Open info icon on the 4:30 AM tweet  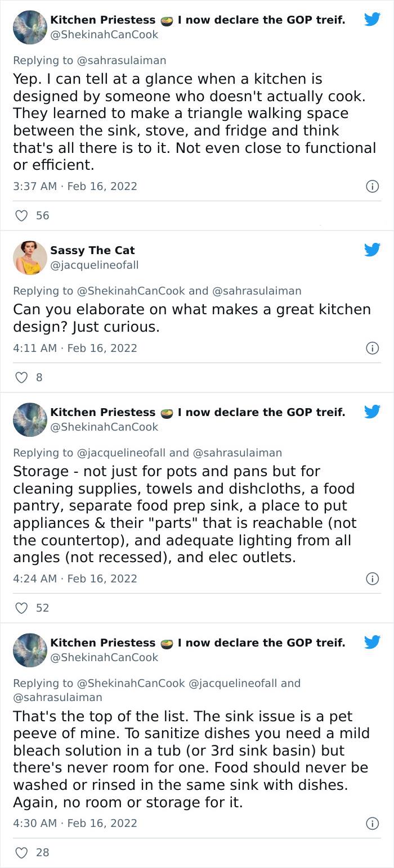tap(372, 823)
